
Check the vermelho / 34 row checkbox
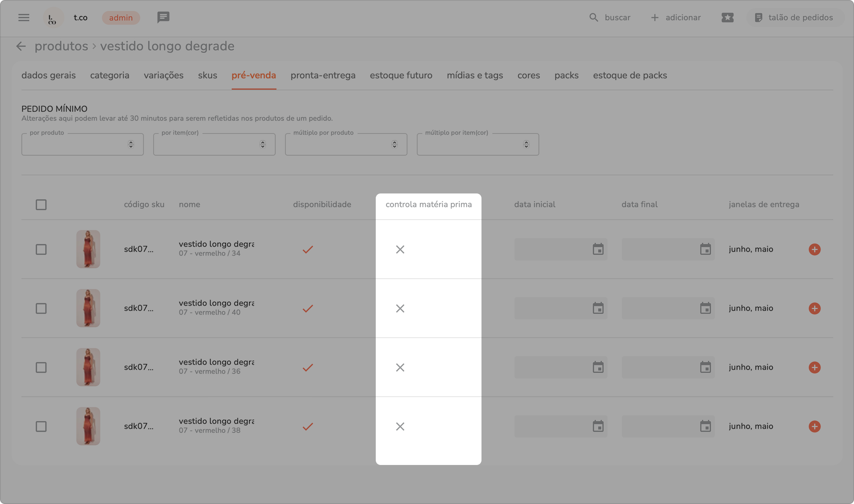(x=41, y=249)
